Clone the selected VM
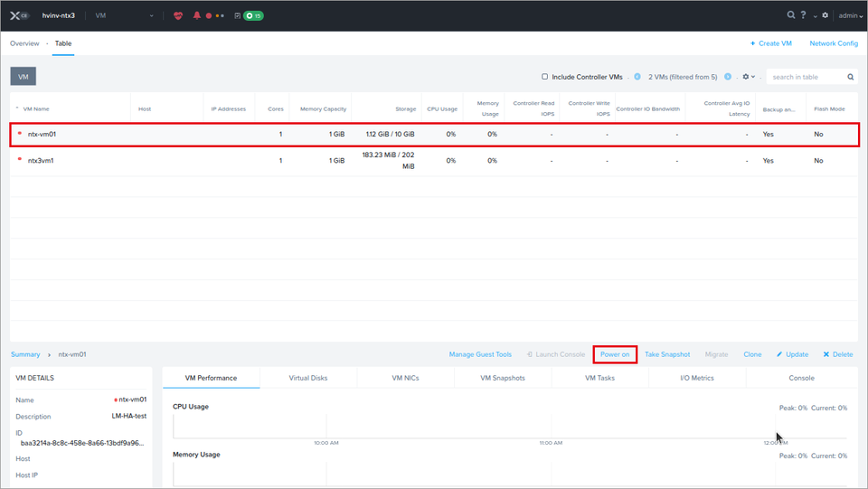 [752, 354]
